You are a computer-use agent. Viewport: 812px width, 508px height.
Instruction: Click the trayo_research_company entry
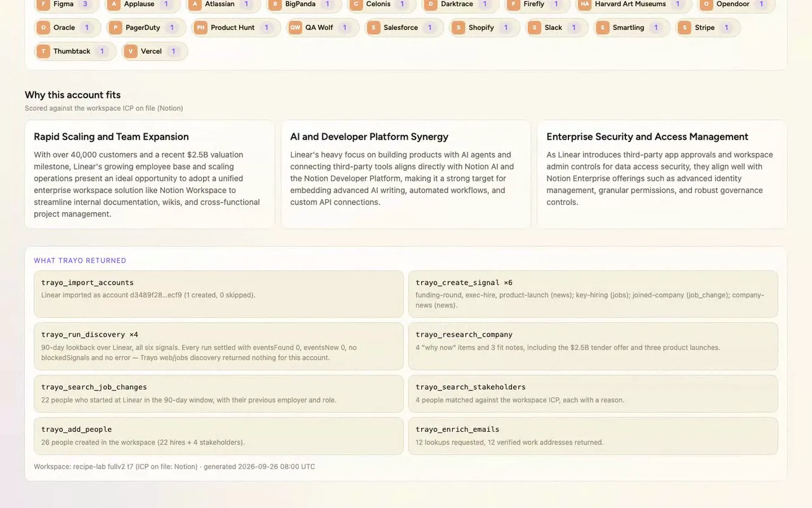pos(593,346)
